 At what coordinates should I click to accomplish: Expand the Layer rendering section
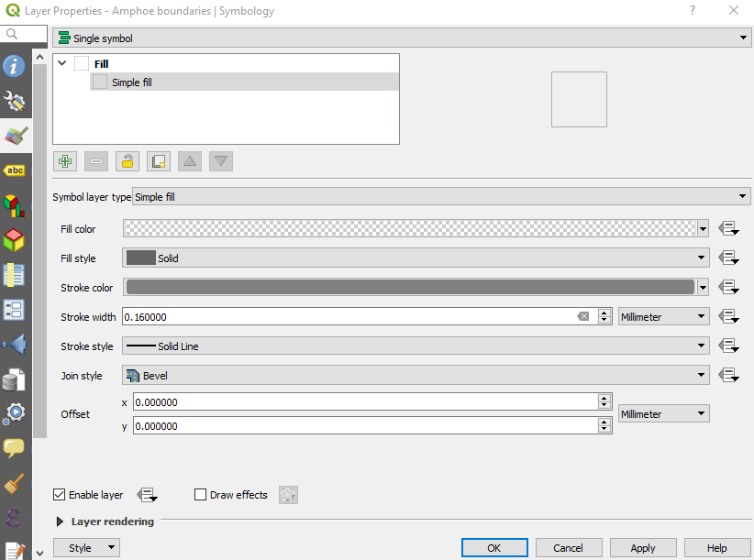coord(61,522)
